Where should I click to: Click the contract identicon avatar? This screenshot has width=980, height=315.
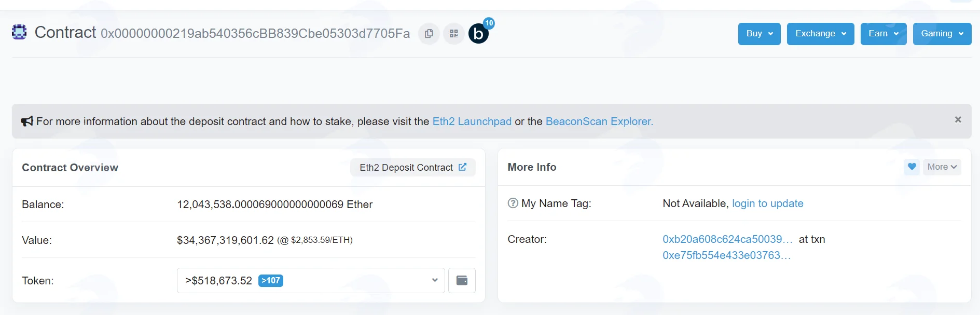[19, 32]
